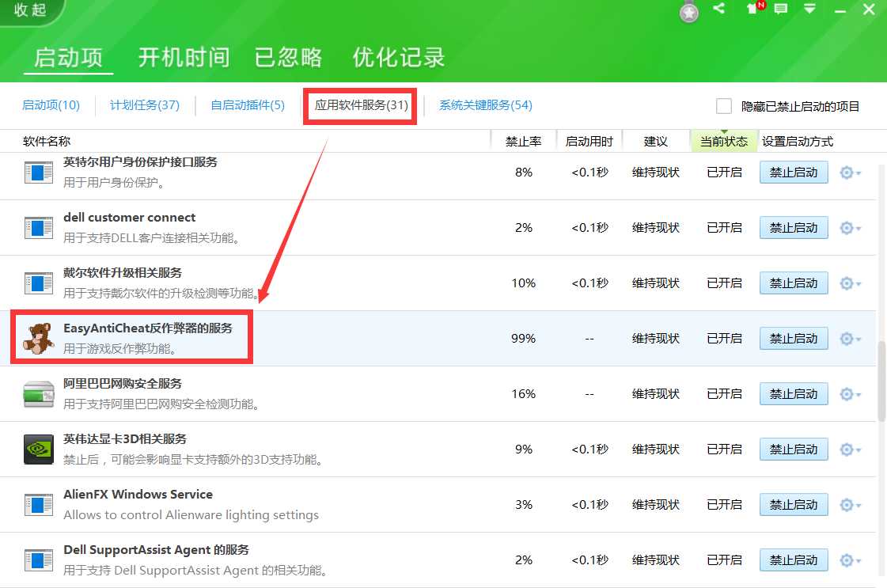Open gear settings dropdown for AlienFX Windows Service
Viewport: 887px width, 588px height.
point(850,505)
